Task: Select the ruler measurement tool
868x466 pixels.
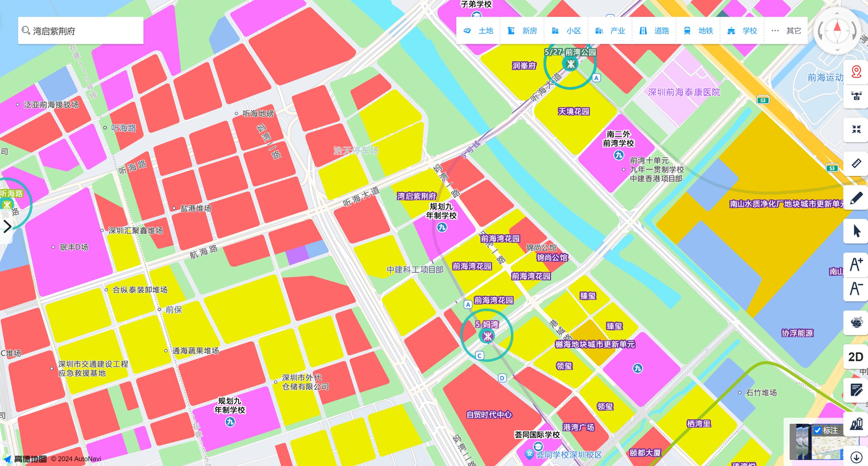Action: click(x=856, y=163)
